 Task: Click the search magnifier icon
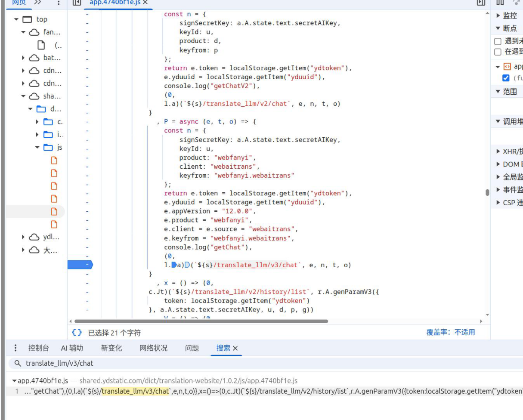[18, 363]
